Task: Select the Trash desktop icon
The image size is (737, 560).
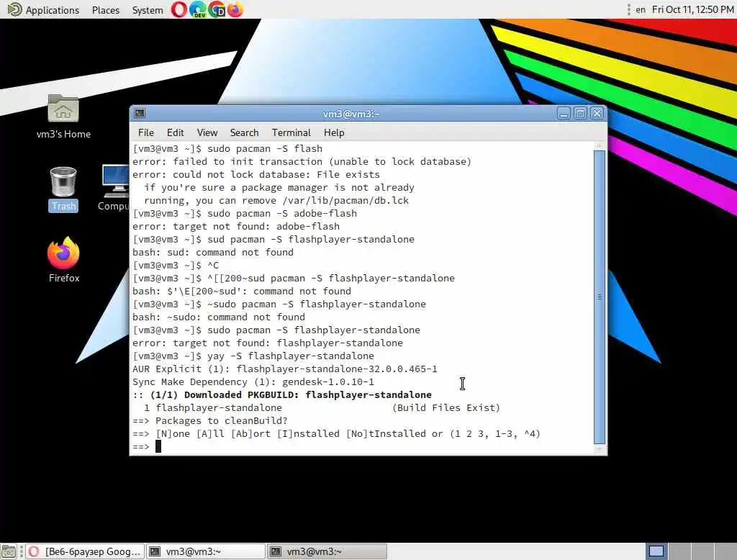Action: point(63,189)
